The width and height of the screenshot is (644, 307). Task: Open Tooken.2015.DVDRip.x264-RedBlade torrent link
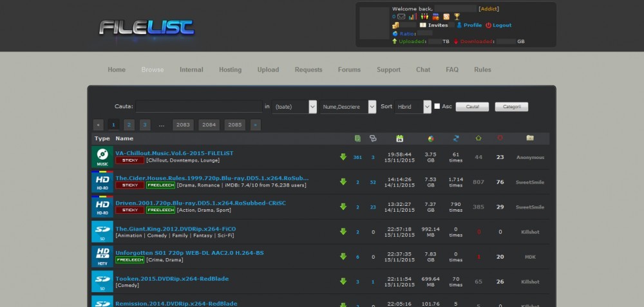172,279
